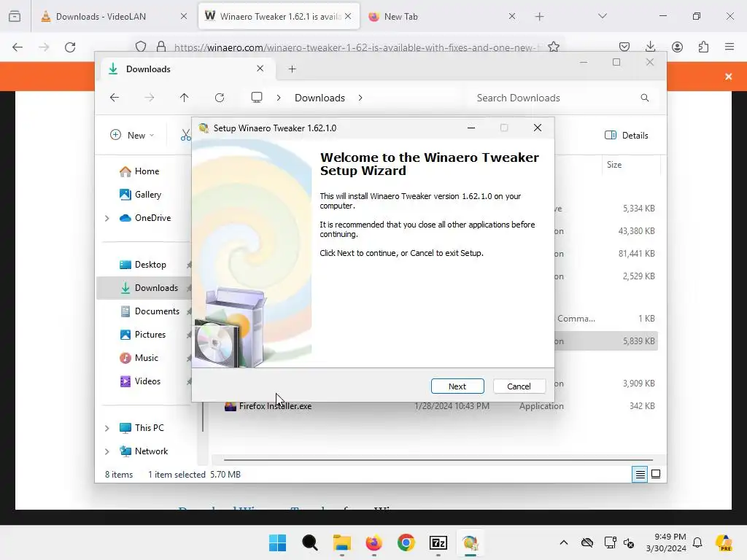Open the list all tabs dropdown
747x560 pixels.
coord(602,16)
